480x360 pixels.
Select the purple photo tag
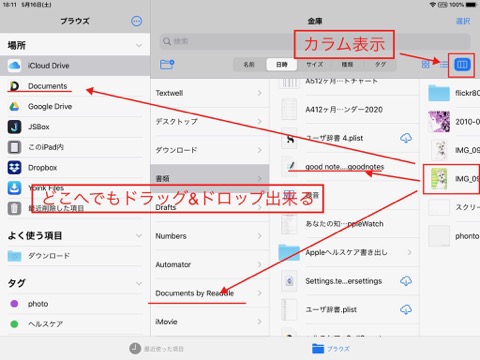(x=75, y=304)
